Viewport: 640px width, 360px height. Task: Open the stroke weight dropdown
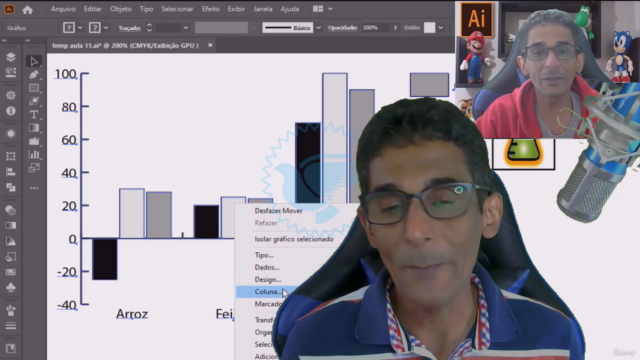click(186, 28)
